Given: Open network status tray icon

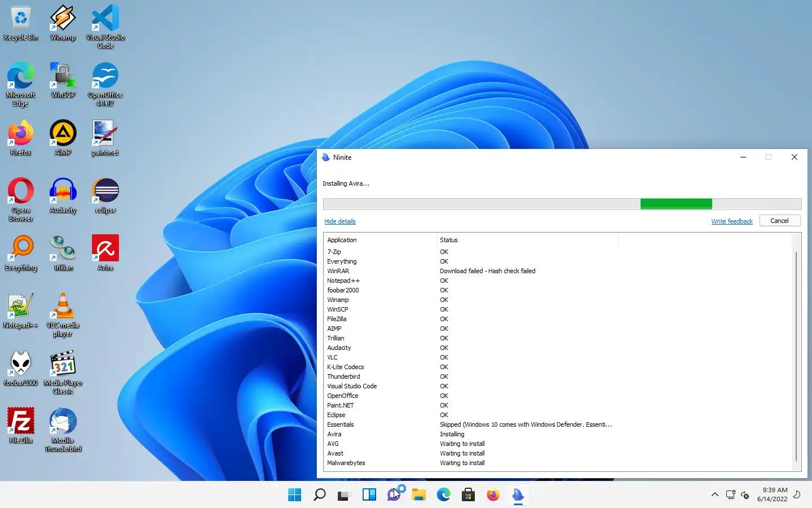Looking at the screenshot, I should (730, 495).
